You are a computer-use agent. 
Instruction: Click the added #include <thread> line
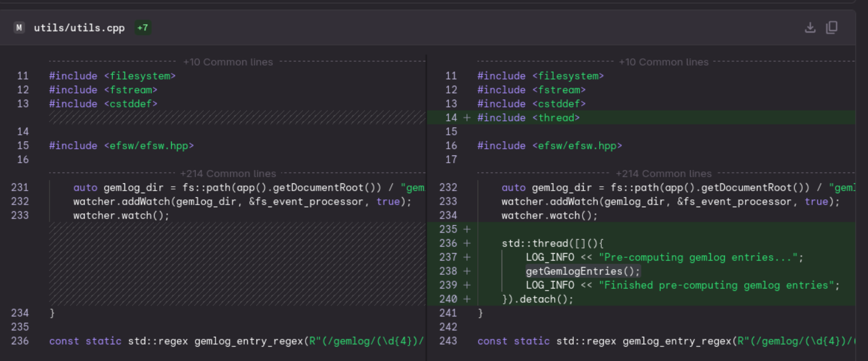tap(528, 118)
